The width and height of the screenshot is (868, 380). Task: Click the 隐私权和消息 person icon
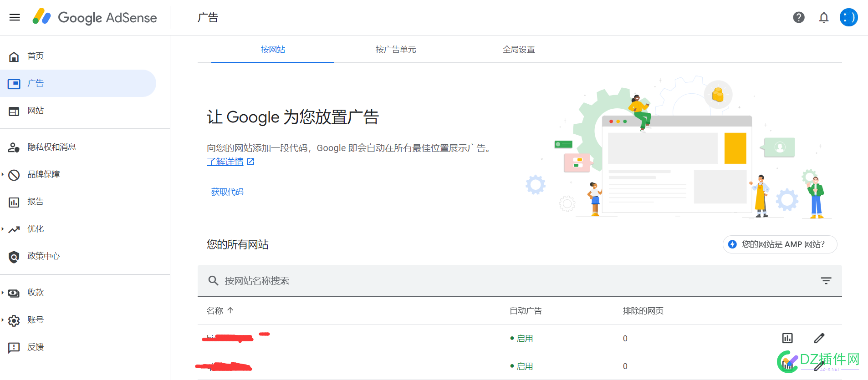tap(14, 147)
